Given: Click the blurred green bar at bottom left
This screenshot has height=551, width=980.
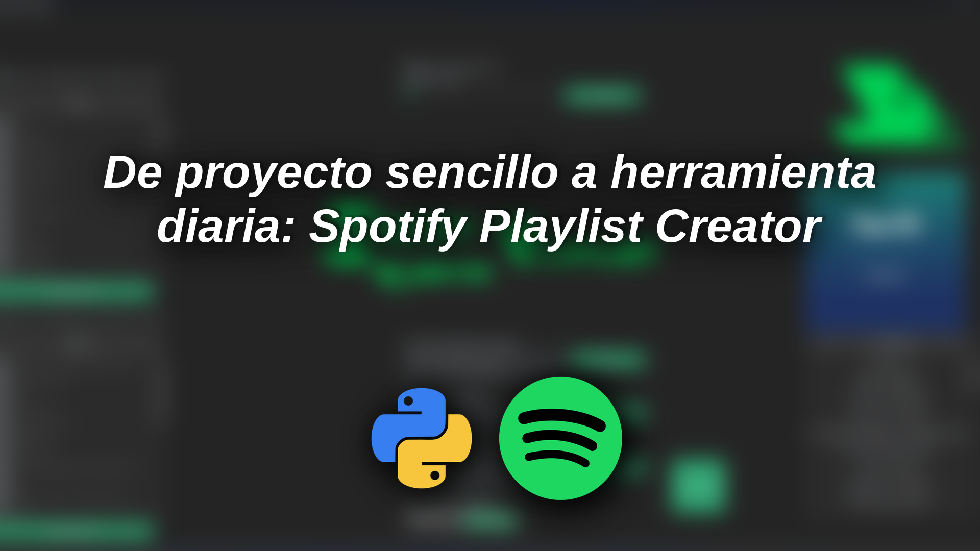Looking at the screenshot, I should 77,530.
